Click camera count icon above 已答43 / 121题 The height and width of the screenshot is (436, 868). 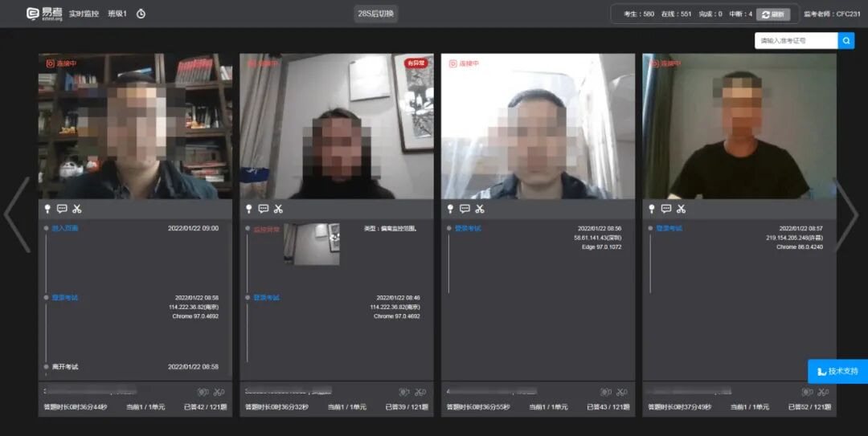(606, 392)
